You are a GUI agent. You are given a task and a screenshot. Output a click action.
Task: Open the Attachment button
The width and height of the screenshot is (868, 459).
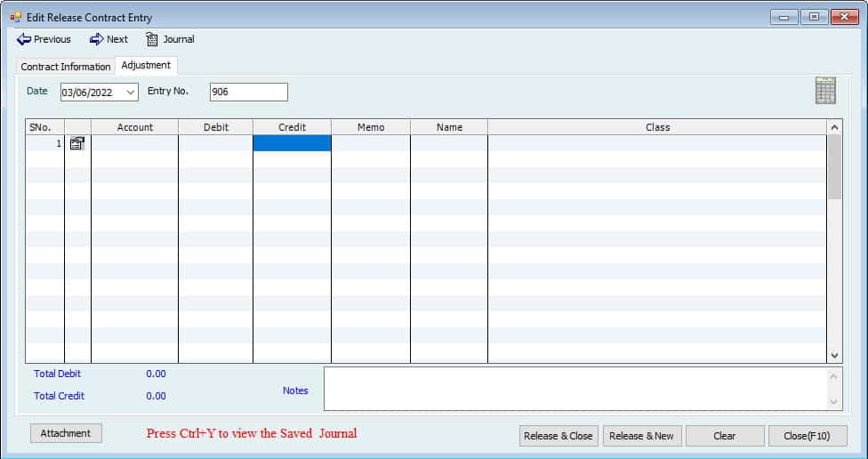pos(66,433)
